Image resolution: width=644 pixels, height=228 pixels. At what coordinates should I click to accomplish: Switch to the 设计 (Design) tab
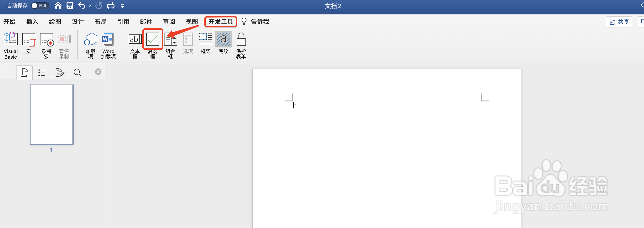coord(78,22)
